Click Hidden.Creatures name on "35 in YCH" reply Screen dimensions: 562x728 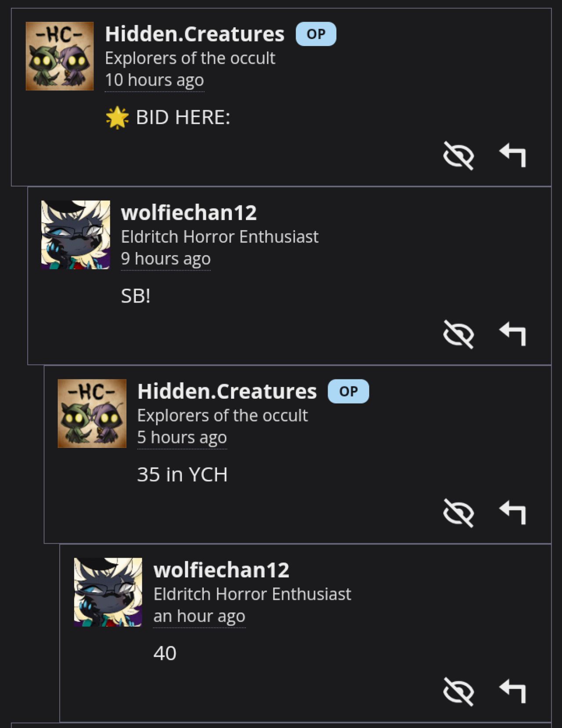coord(227,391)
